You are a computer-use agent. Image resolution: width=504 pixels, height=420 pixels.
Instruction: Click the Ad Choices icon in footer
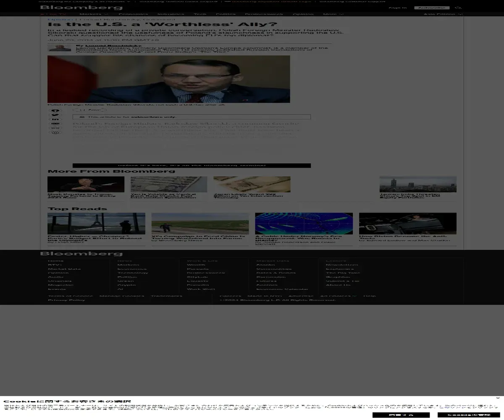(354, 296)
